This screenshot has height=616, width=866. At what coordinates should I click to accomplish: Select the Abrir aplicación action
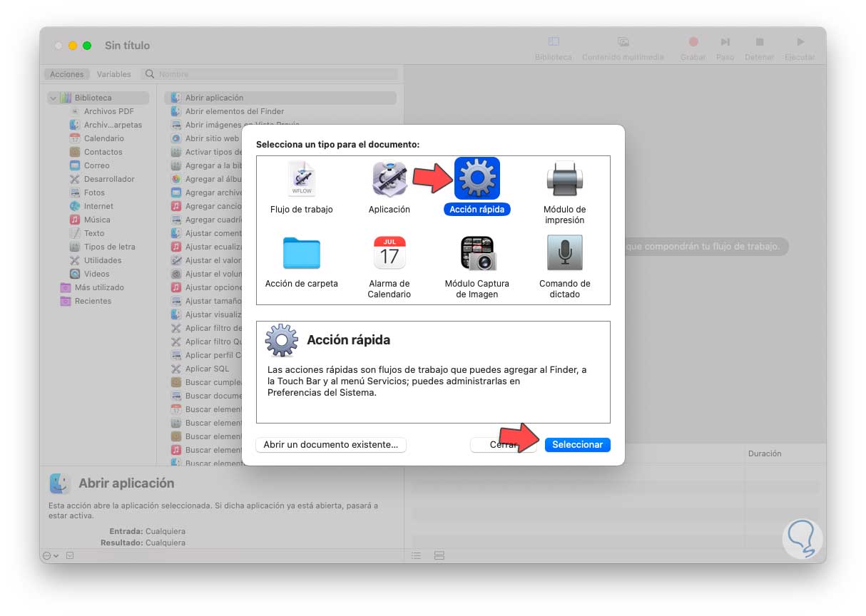pos(280,98)
